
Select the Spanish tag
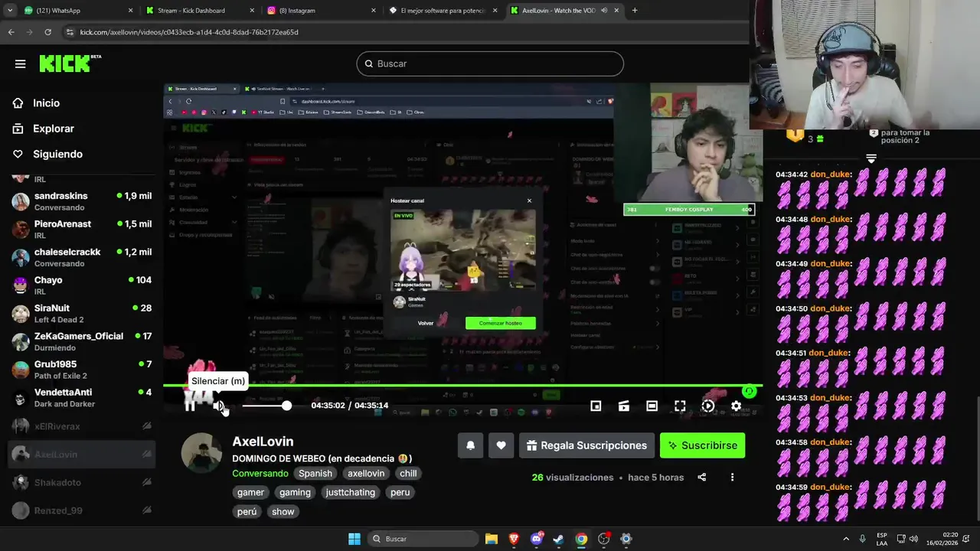[x=315, y=473]
